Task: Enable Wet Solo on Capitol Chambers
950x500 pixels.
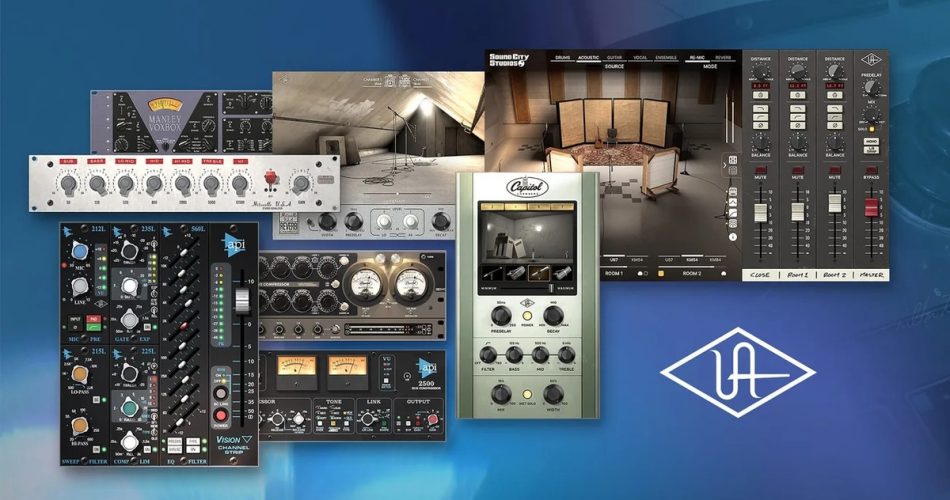Action: tap(526, 394)
